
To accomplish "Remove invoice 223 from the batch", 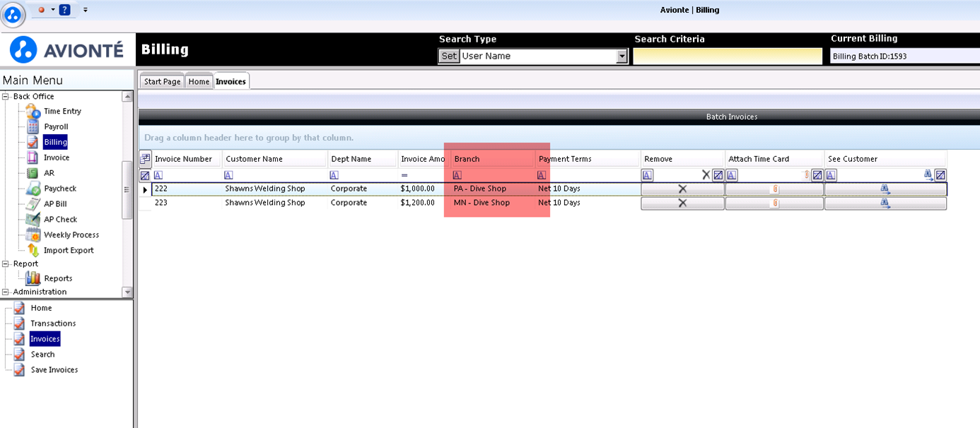I will 682,203.
